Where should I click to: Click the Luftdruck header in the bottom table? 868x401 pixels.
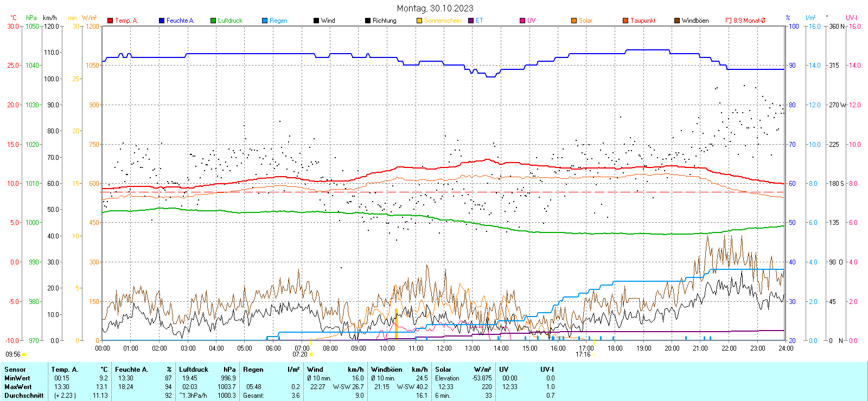[x=194, y=370]
